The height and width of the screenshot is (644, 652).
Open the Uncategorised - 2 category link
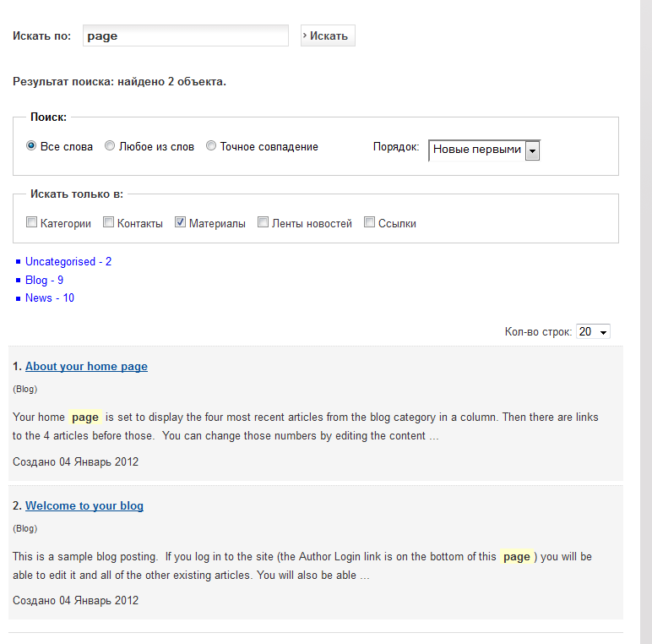[x=68, y=262]
